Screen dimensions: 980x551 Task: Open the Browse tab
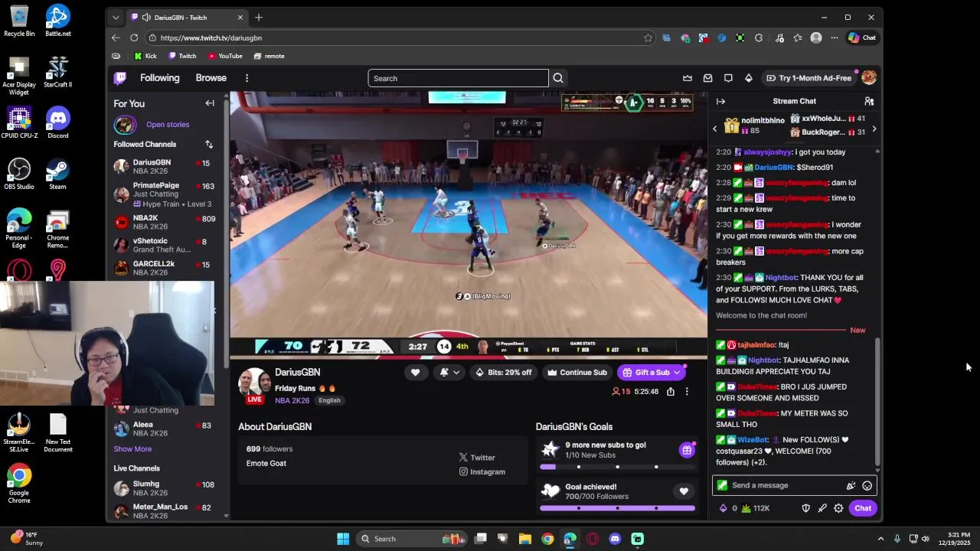211,78
